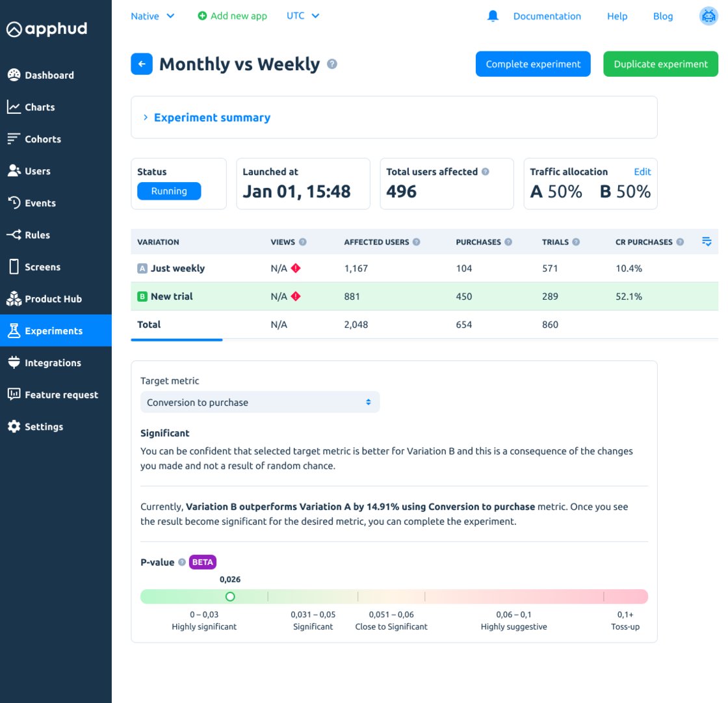Screen dimensions: 728x703
Task: Click the Apphud logo
Action: point(46,29)
